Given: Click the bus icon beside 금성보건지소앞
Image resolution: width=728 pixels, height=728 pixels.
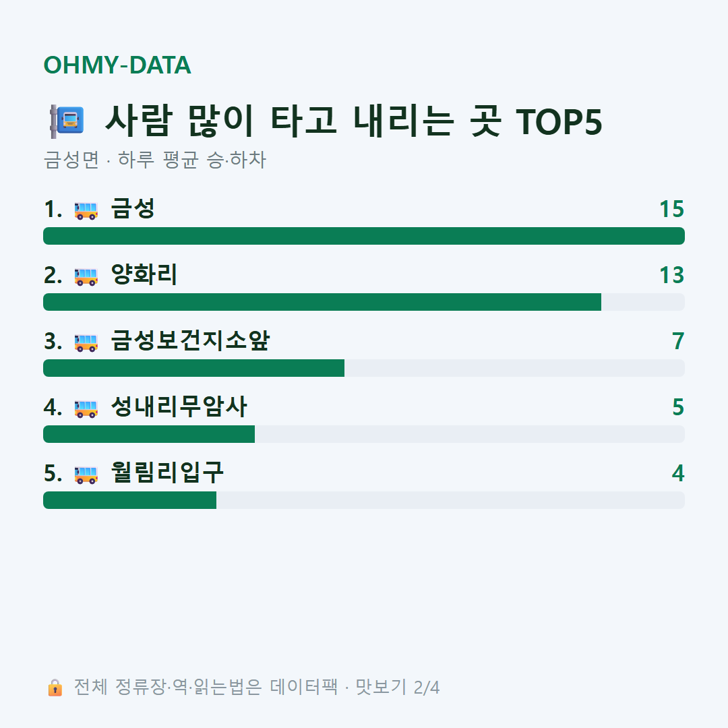Looking at the screenshot, I should (x=86, y=342).
